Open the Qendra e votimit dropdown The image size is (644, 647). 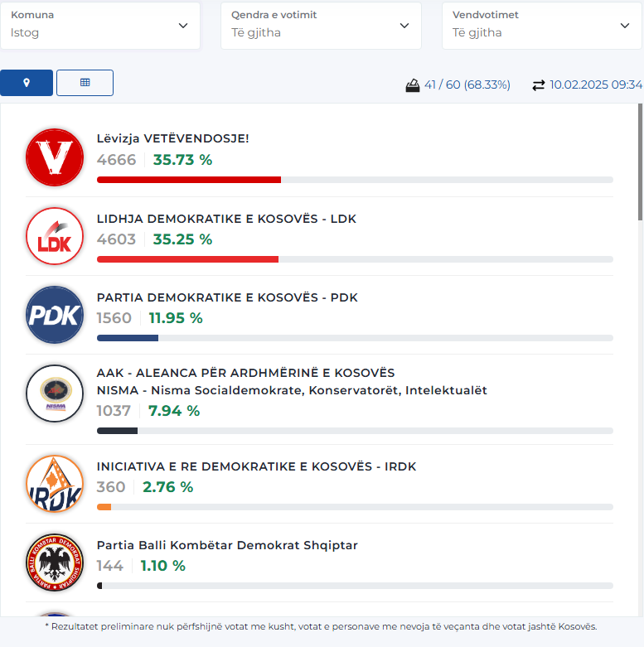(321, 26)
